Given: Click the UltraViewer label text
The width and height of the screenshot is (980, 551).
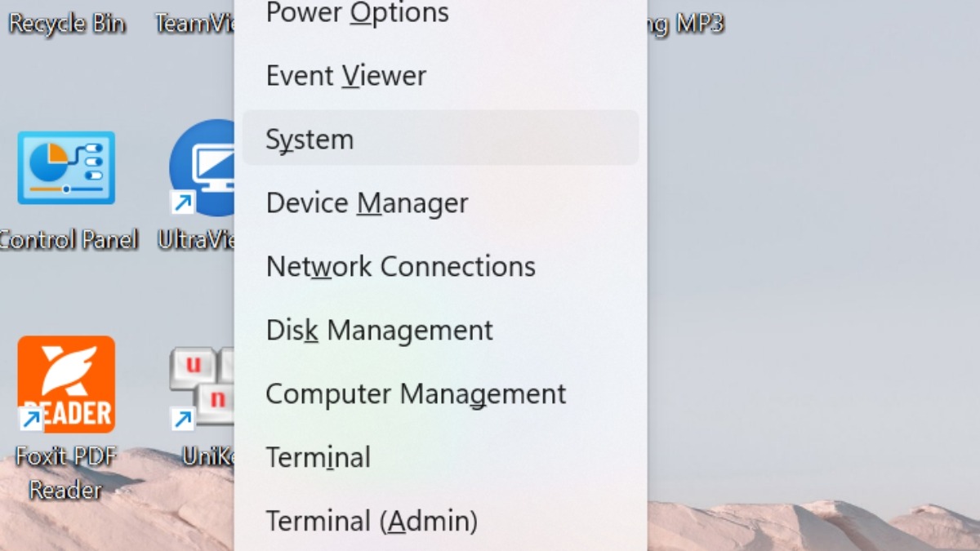Looking at the screenshot, I should pyautogui.click(x=196, y=239).
